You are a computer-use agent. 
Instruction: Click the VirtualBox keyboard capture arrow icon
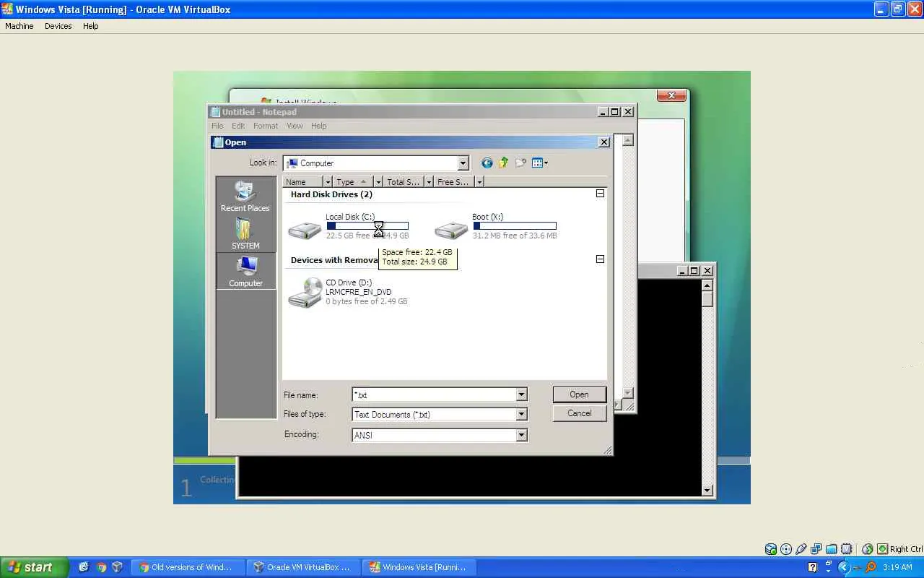(883, 549)
